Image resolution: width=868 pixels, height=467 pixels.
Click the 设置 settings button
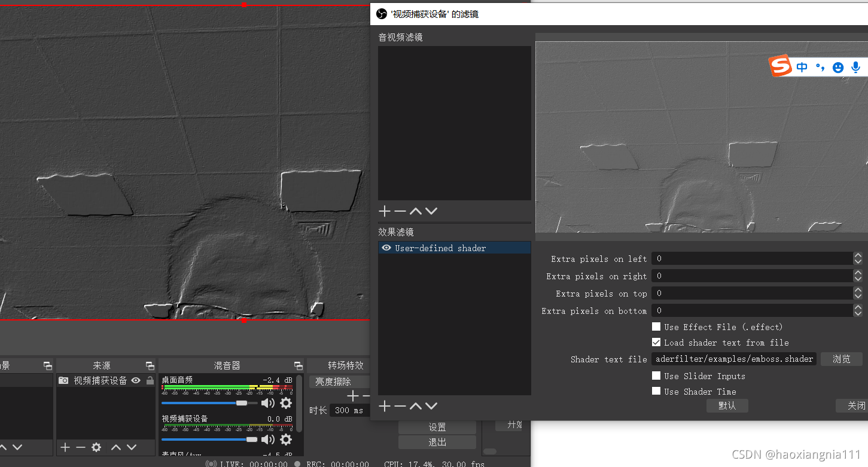pyautogui.click(x=437, y=427)
